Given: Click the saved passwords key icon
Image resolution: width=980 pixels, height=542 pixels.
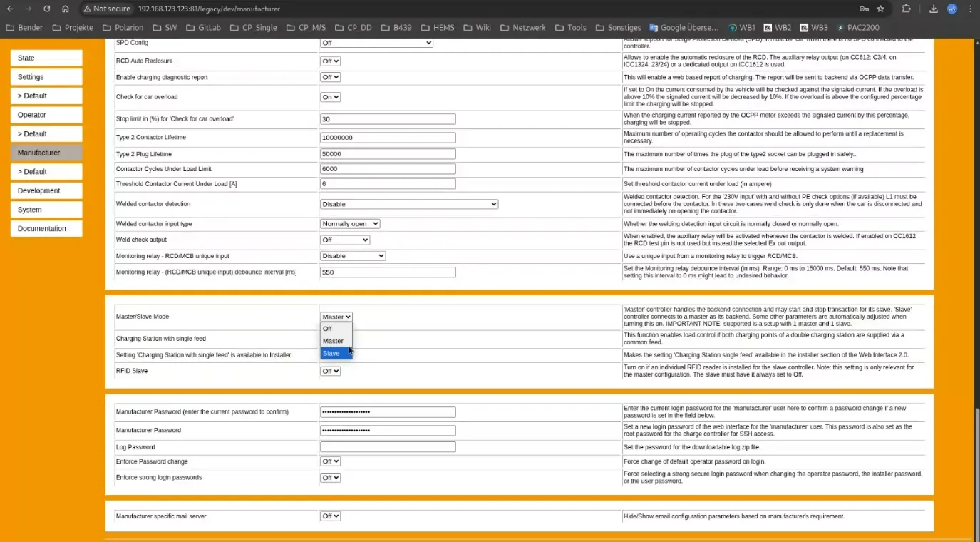Looking at the screenshot, I should pyautogui.click(x=864, y=9).
